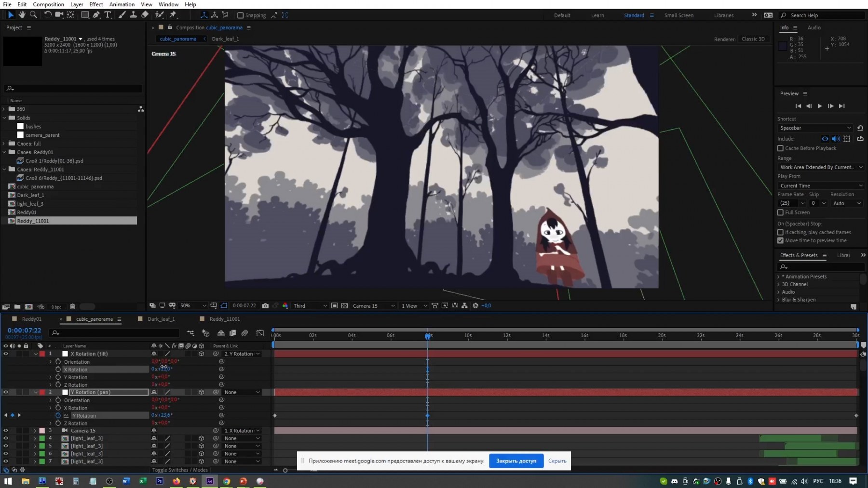Select the Pen tool
Image resolution: width=868 pixels, height=488 pixels.
pyautogui.click(x=96, y=15)
